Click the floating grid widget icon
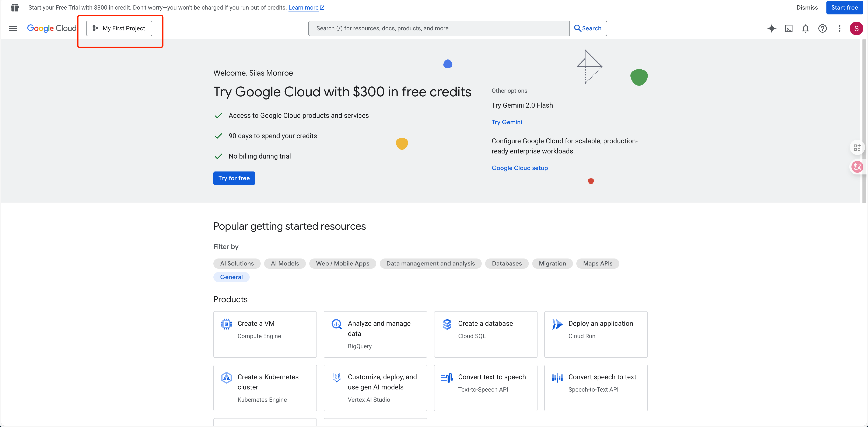 [x=857, y=147]
